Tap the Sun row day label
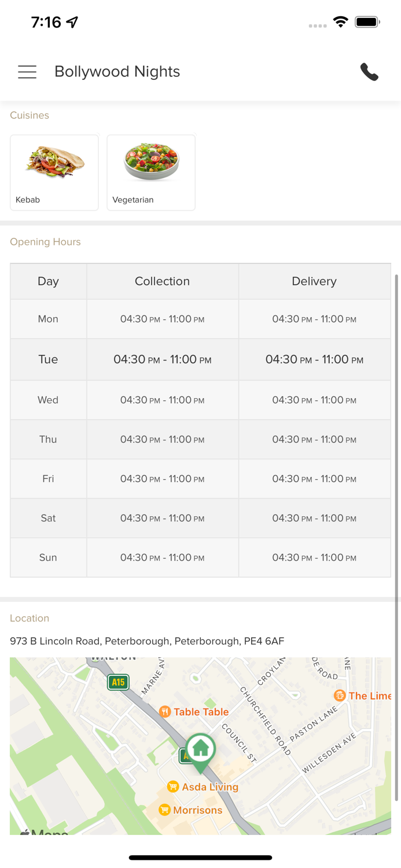 (48, 558)
